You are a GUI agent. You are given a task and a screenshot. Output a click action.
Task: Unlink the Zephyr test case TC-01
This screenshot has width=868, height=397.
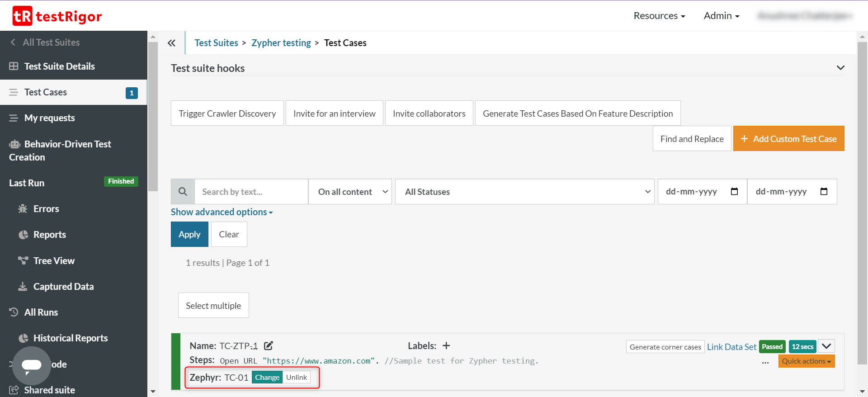coord(297,378)
